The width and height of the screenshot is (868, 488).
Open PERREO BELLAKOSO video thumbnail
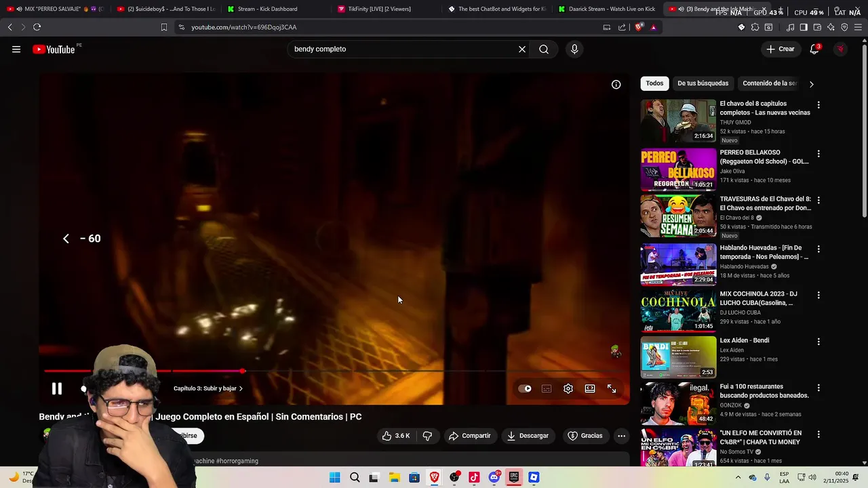(x=678, y=169)
